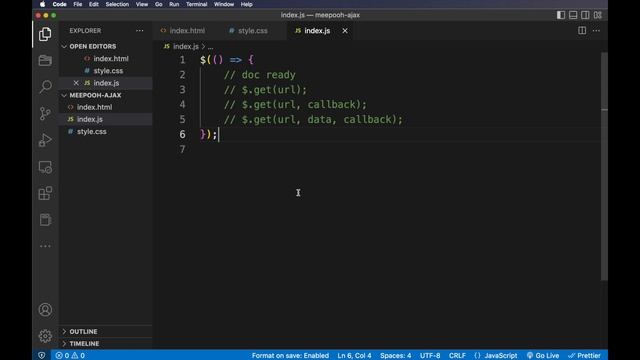This screenshot has height=360, width=640.
Task: Place cursor on the doc ready comment
Action: click(x=260, y=75)
